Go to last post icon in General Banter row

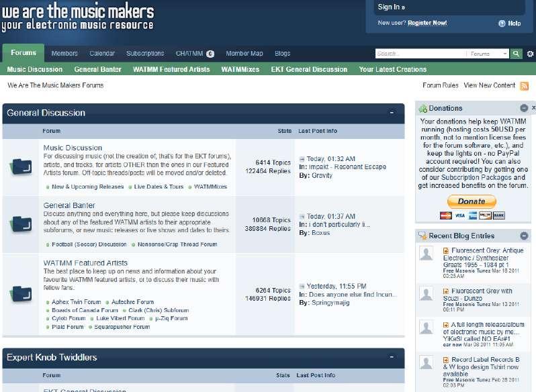302,217
